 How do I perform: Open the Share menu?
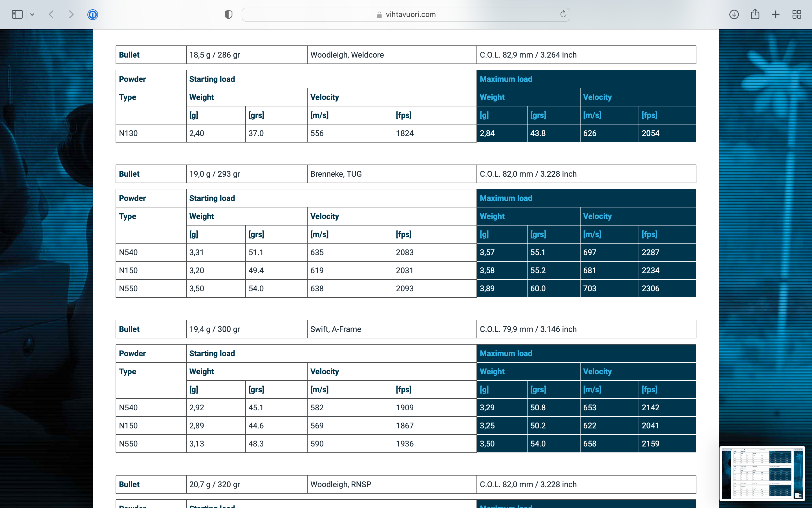point(755,14)
